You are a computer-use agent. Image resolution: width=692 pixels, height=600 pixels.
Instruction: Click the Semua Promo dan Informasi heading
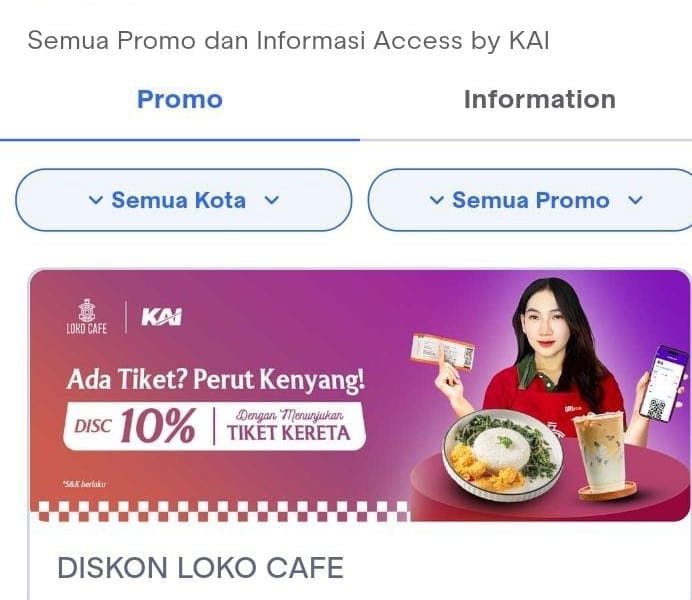[x=289, y=41]
